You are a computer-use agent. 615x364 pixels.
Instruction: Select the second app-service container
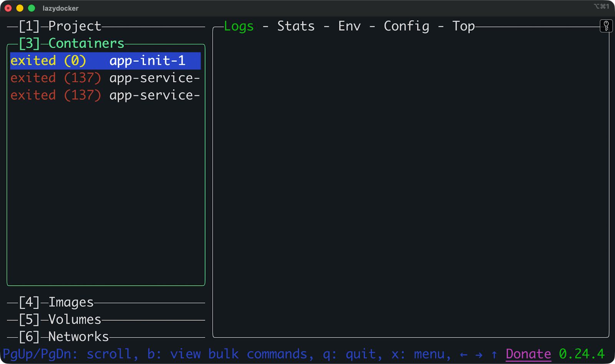(x=154, y=95)
